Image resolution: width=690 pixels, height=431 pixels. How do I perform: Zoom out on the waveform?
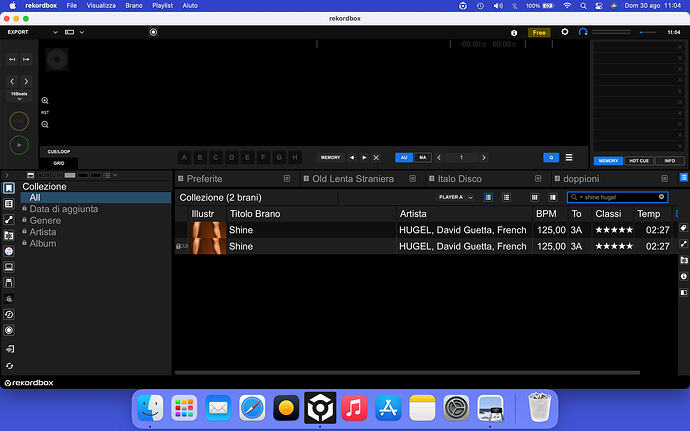(45, 125)
